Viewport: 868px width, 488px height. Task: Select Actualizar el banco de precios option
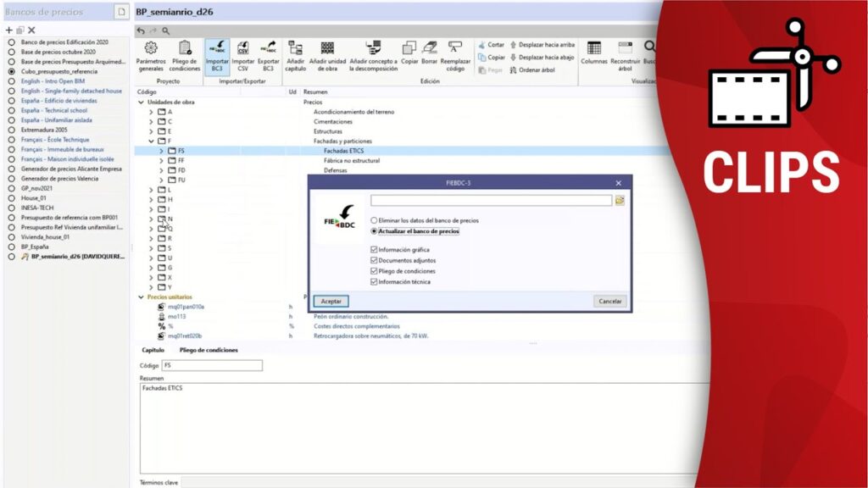click(x=375, y=230)
